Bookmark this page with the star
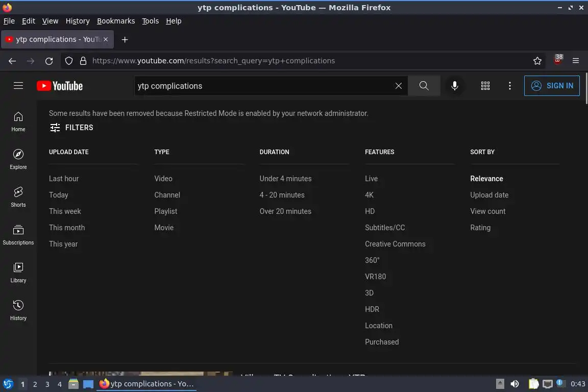Screen dimensions: 588x392 (x=537, y=61)
